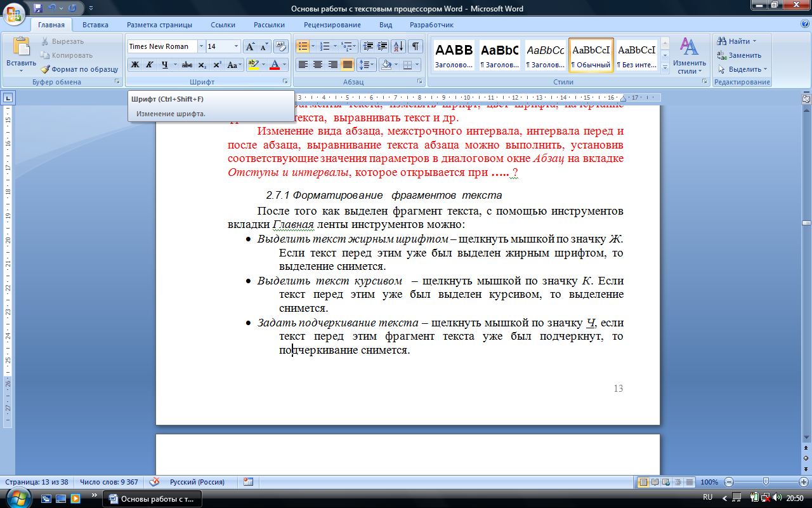The width and height of the screenshot is (812, 508).
Task: Open the Абзац dialog launcher
Action: [420, 82]
